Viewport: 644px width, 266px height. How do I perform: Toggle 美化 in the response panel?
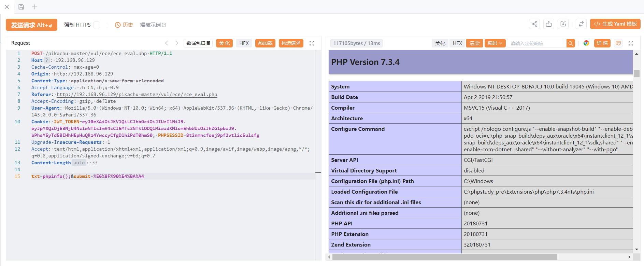pos(440,43)
